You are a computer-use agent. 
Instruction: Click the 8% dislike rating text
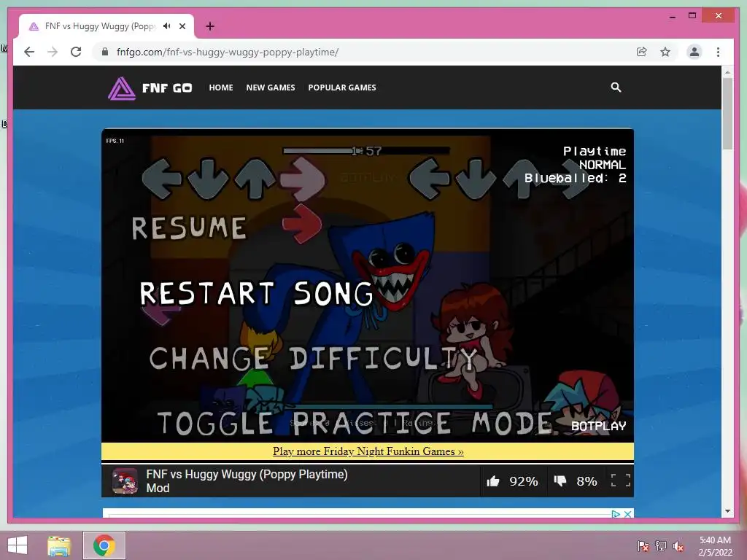pyautogui.click(x=587, y=481)
